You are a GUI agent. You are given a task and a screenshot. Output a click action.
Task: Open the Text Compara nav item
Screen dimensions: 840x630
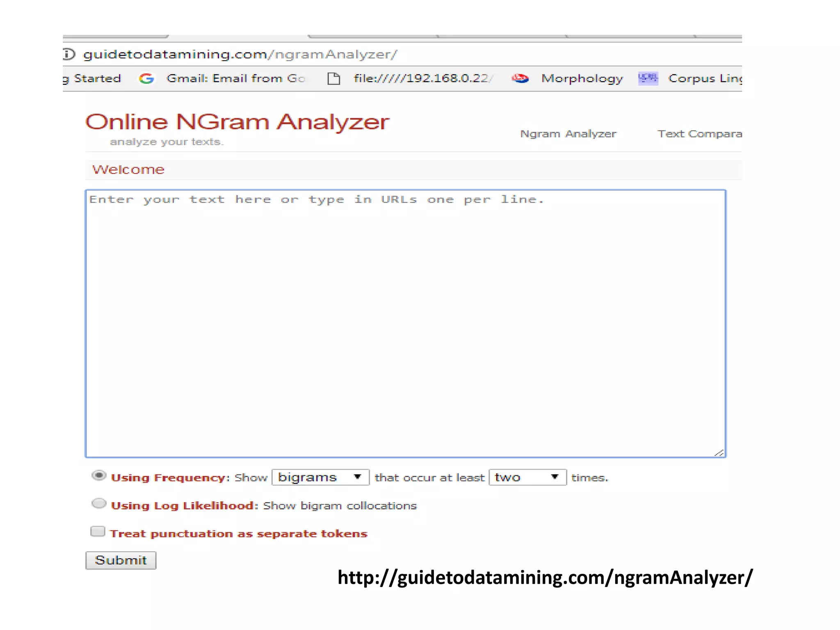point(700,134)
